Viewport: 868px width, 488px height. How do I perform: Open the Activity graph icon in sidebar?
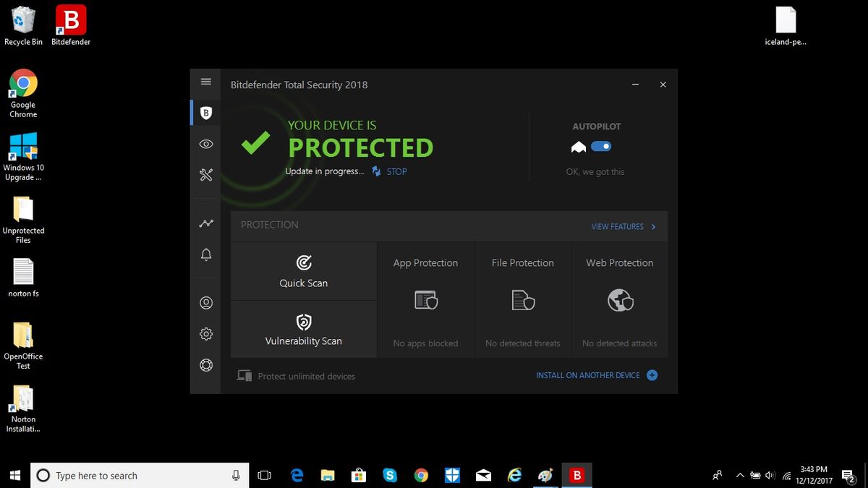click(206, 223)
